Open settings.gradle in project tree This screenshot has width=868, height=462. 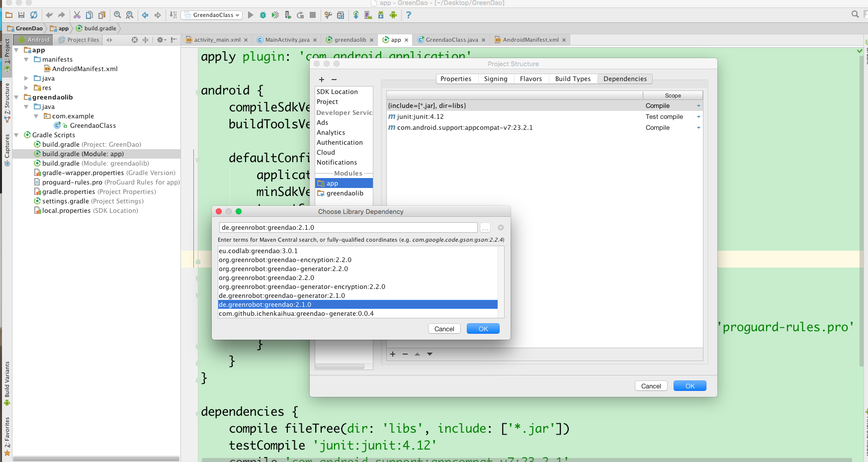click(88, 201)
